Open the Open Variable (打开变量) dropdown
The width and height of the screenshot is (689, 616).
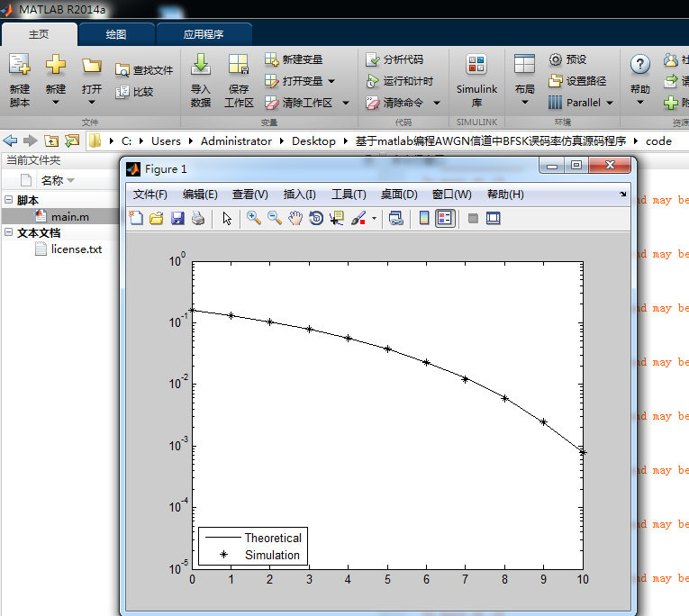point(331,81)
